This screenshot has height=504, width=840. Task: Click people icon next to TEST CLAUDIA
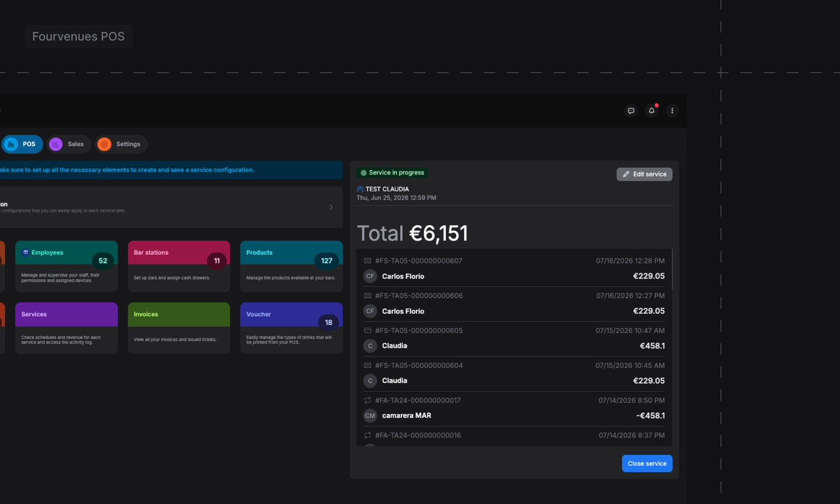tap(360, 189)
